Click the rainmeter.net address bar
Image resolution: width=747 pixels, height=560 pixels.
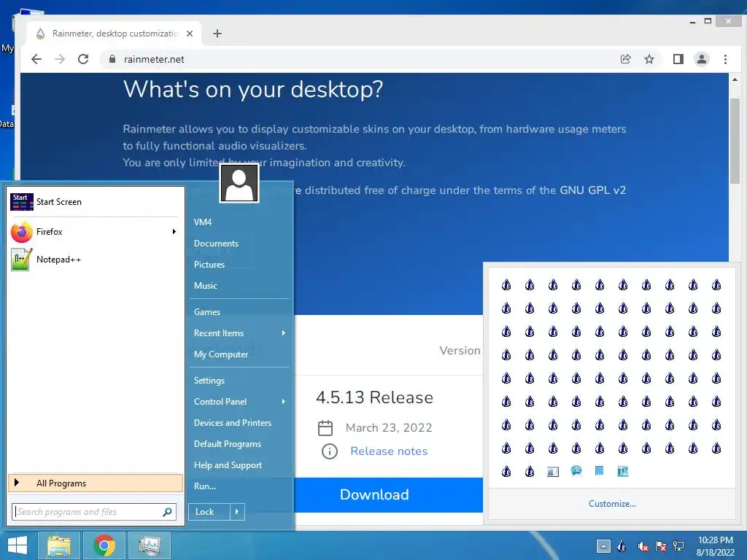coord(357,59)
